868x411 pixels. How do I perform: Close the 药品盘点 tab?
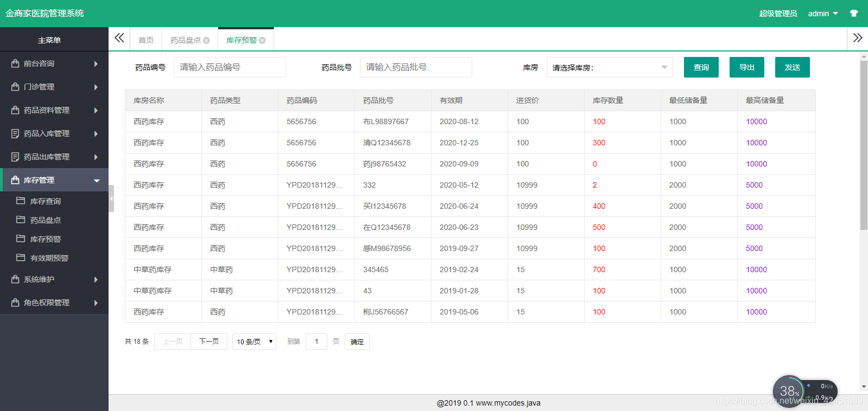[x=206, y=40]
